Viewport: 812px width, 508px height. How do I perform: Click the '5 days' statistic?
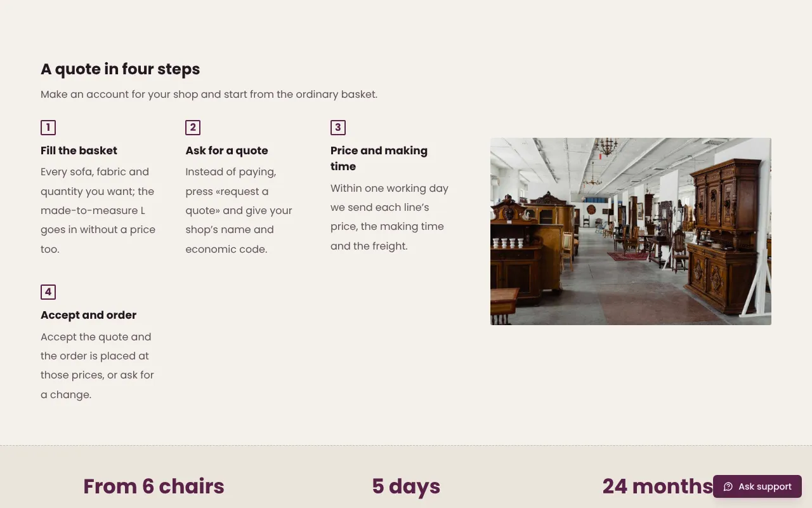pyautogui.click(x=406, y=486)
